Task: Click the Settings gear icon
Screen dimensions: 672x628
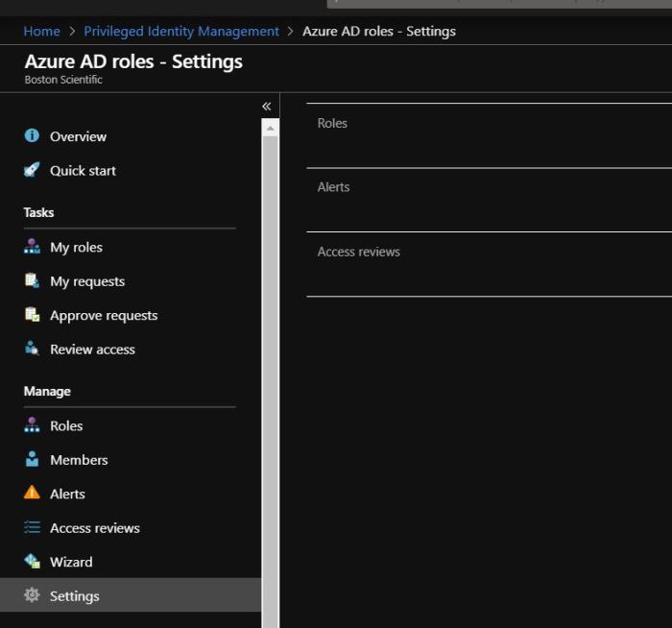Action: point(32,596)
